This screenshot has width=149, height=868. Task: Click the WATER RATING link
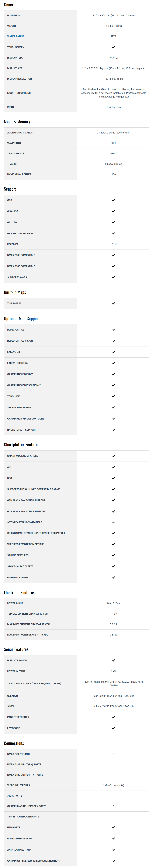tap(16, 36)
